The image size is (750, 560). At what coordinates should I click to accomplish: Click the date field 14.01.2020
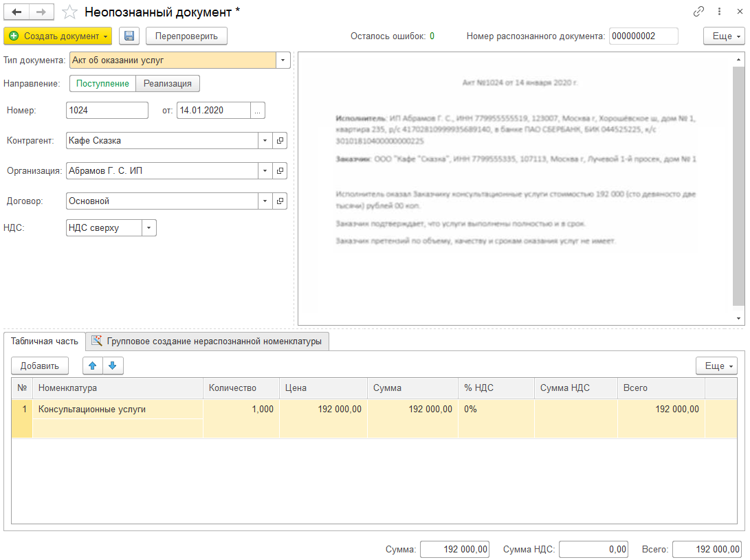pyautogui.click(x=214, y=111)
